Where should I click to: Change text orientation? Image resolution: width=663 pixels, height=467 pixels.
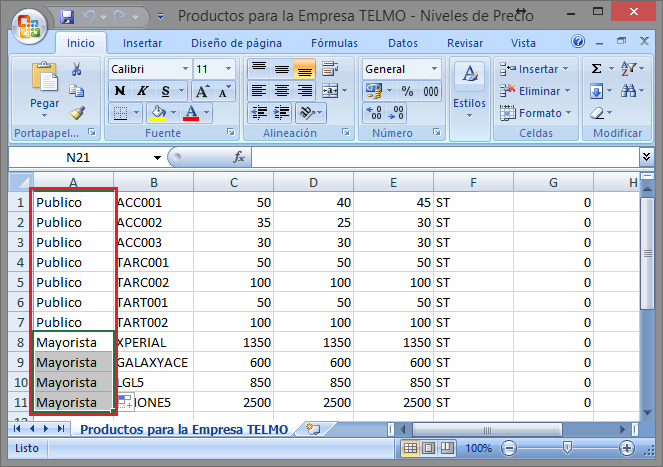(x=307, y=113)
